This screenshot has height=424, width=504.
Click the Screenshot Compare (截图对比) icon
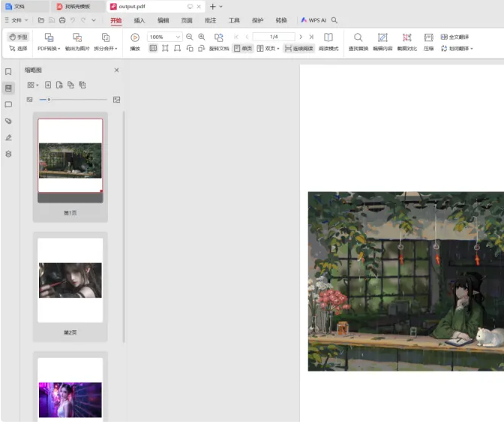point(406,38)
